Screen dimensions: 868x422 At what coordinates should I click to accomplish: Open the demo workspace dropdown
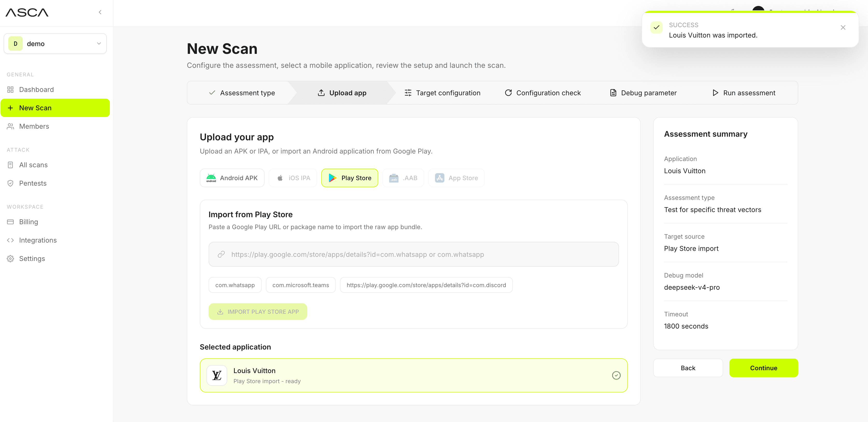(x=55, y=43)
